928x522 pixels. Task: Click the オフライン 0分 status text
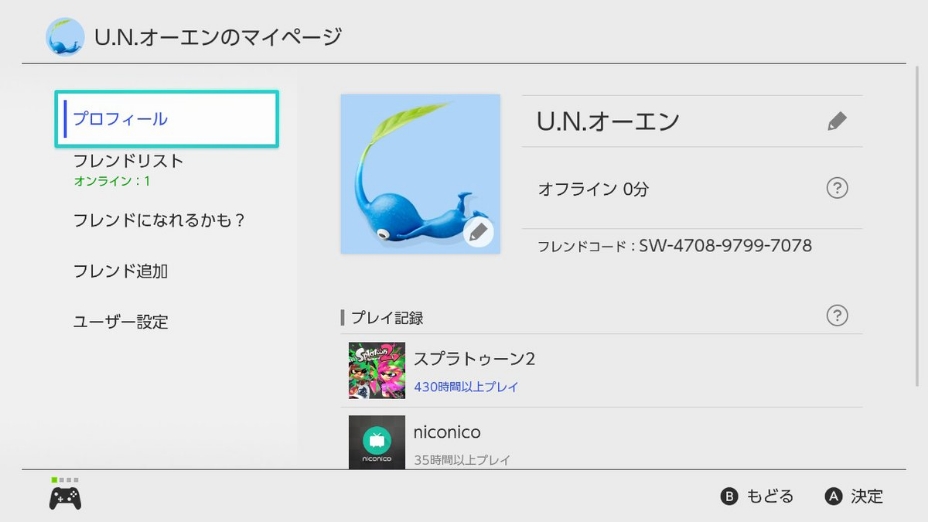click(593, 189)
